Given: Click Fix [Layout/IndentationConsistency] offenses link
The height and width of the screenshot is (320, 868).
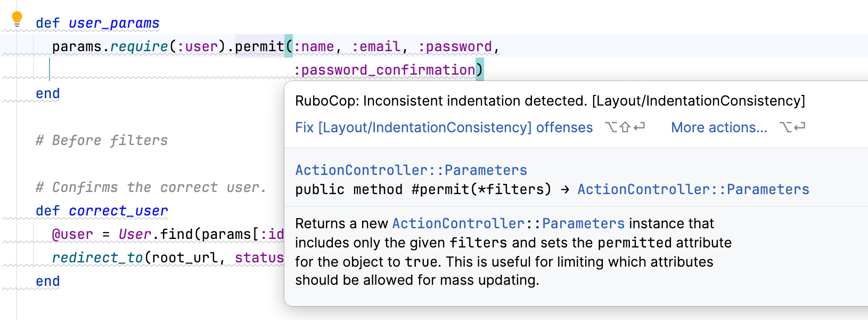Looking at the screenshot, I should [444, 127].
